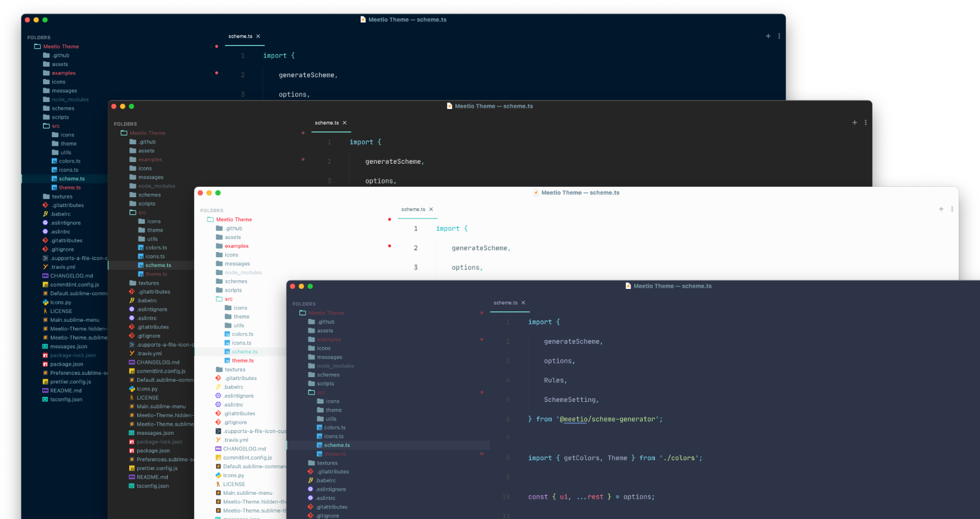Viewport: 980px width, 519px height.
Task: Collapse the Meetio Theme root folder in the light window
Action: click(x=210, y=220)
